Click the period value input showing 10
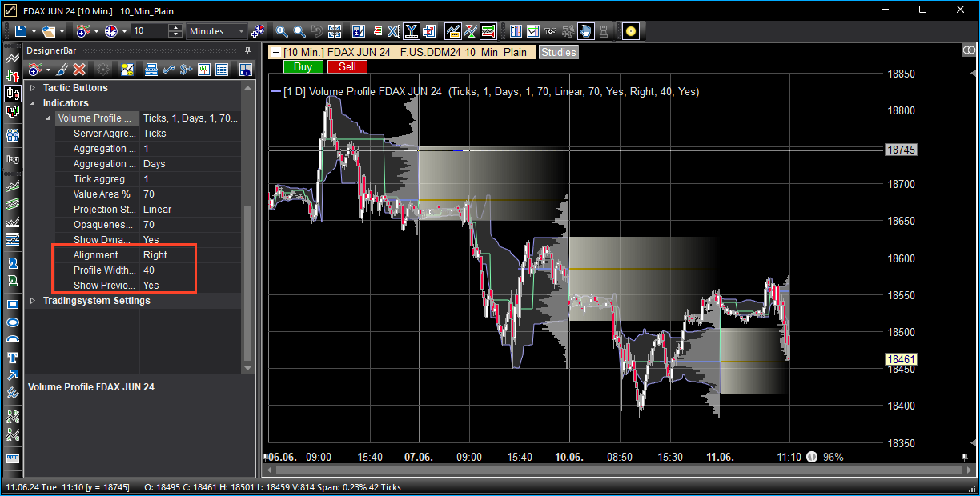This screenshot has height=496, width=980. point(149,31)
